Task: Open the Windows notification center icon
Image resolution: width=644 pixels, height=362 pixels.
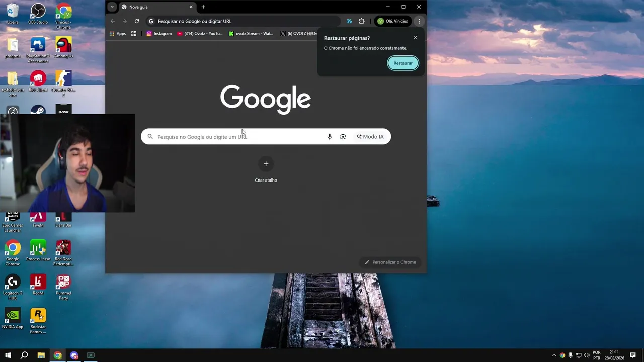Action: tap(633, 355)
